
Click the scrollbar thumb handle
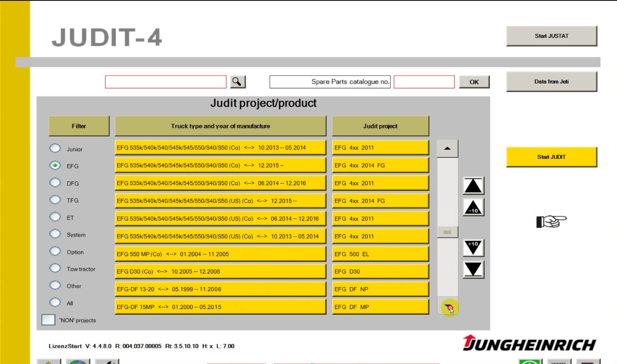coord(447,232)
